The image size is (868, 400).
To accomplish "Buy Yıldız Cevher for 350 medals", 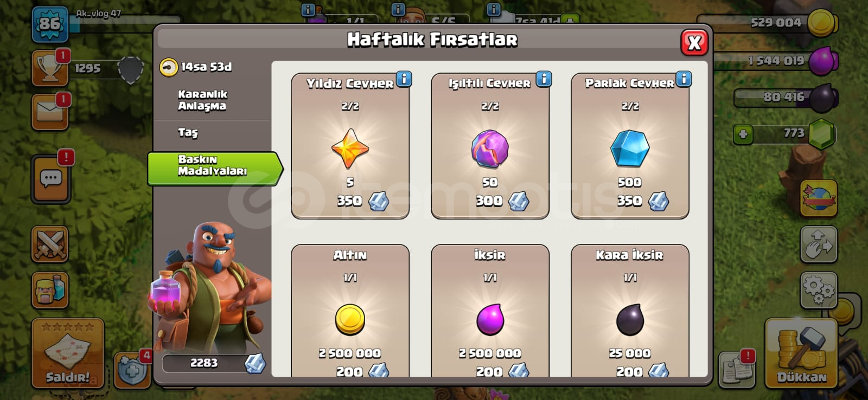I will point(350,146).
